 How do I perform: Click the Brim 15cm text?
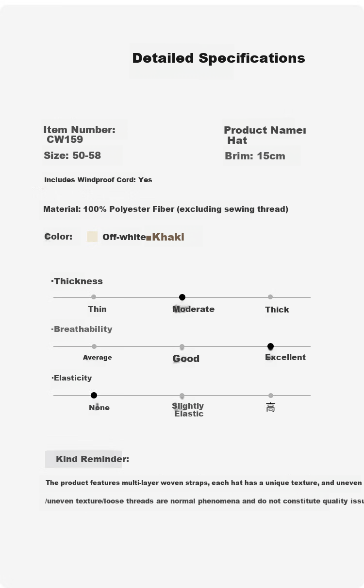click(255, 156)
